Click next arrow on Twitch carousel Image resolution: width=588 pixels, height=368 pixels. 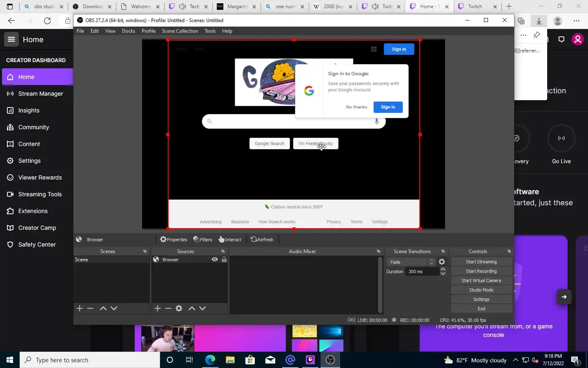point(564,297)
